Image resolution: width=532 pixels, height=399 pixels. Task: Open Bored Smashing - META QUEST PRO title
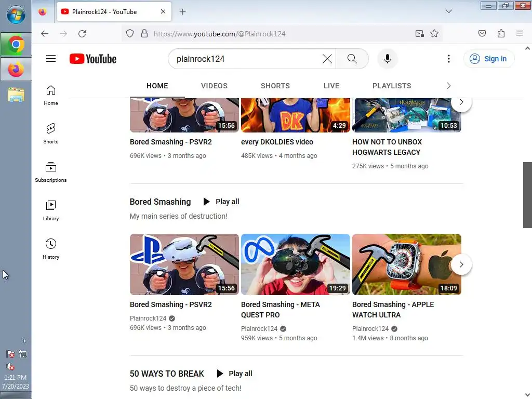coord(281,310)
